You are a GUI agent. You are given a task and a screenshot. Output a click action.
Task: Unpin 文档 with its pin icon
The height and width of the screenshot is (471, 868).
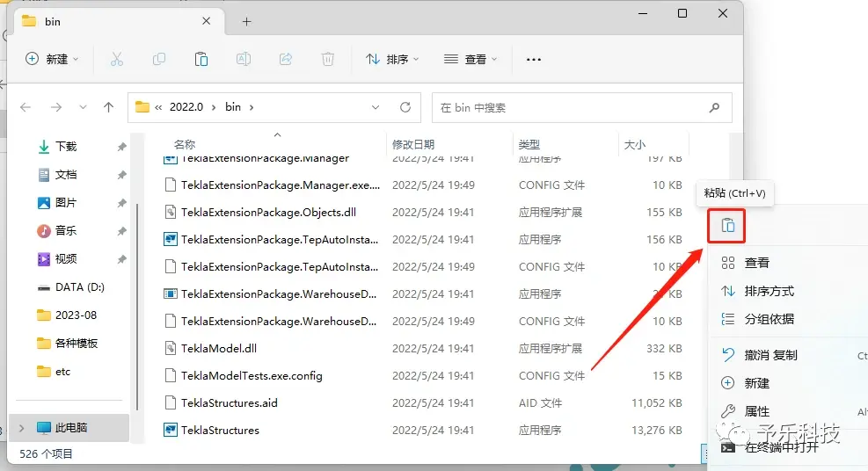(x=121, y=175)
